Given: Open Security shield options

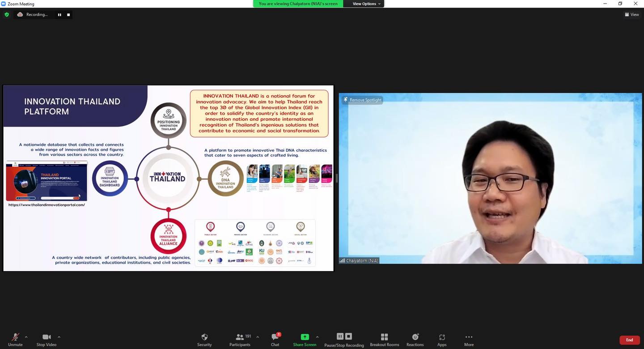Looking at the screenshot, I should click(204, 340).
